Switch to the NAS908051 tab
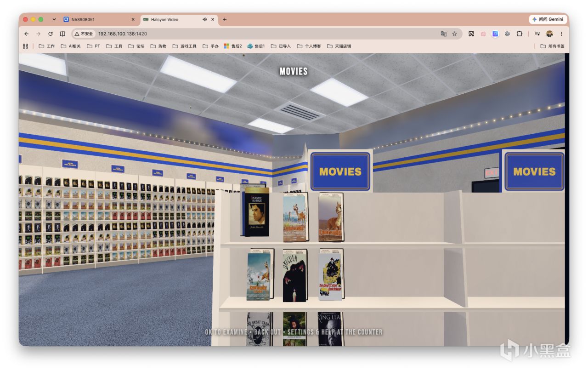588x371 pixels. [99, 19]
